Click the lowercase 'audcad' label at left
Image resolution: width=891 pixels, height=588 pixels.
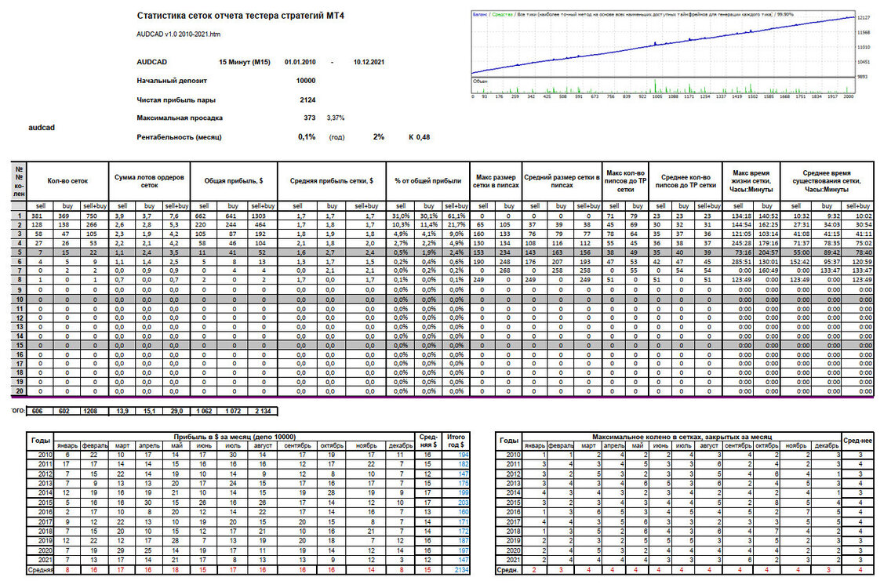(x=42, y=127)
